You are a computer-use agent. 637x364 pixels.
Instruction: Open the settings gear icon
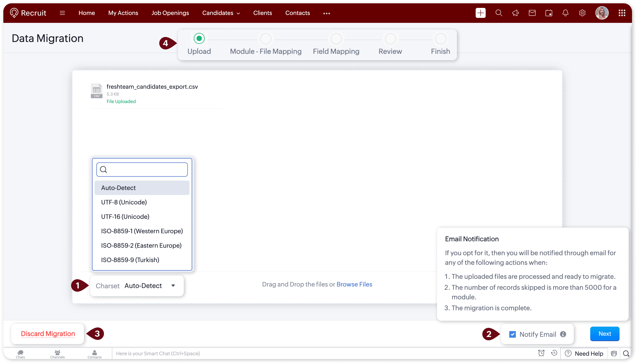[582, 13]
